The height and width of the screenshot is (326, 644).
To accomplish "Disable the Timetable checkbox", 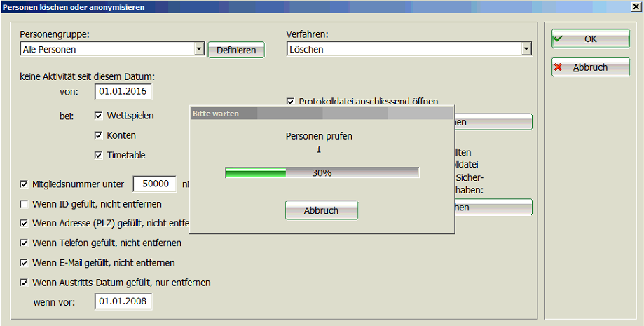I will click(x=99, y=155).
